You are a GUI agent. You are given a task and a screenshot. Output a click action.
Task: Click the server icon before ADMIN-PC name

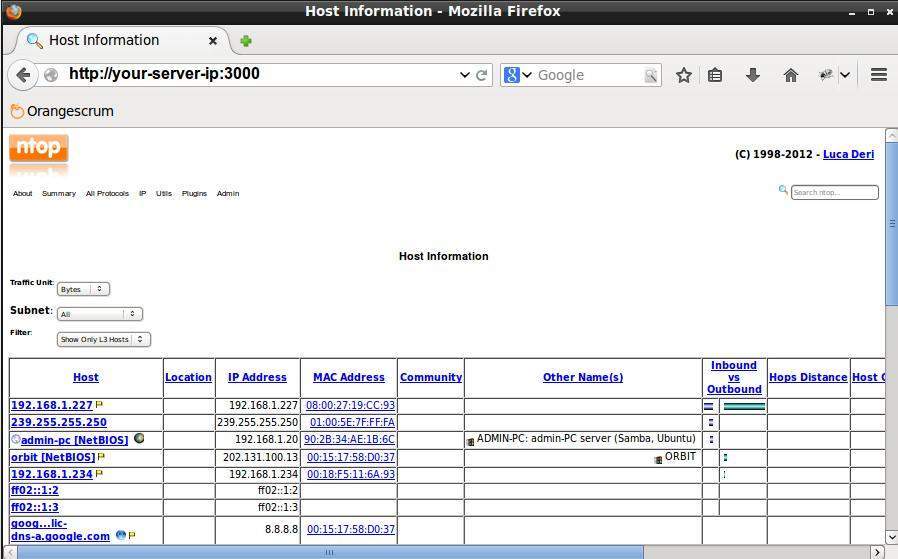[470, 442]
